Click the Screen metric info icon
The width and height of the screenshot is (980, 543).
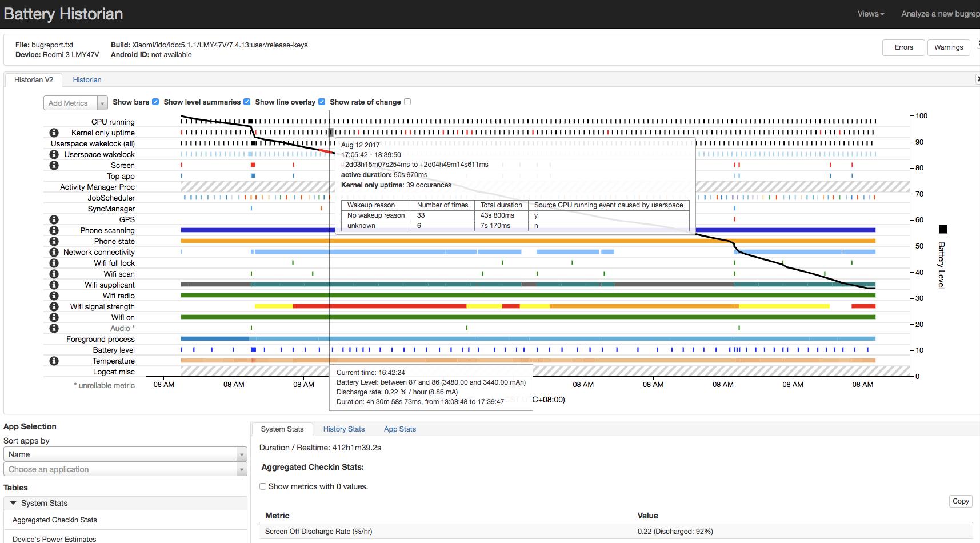[x=54, y=165]
